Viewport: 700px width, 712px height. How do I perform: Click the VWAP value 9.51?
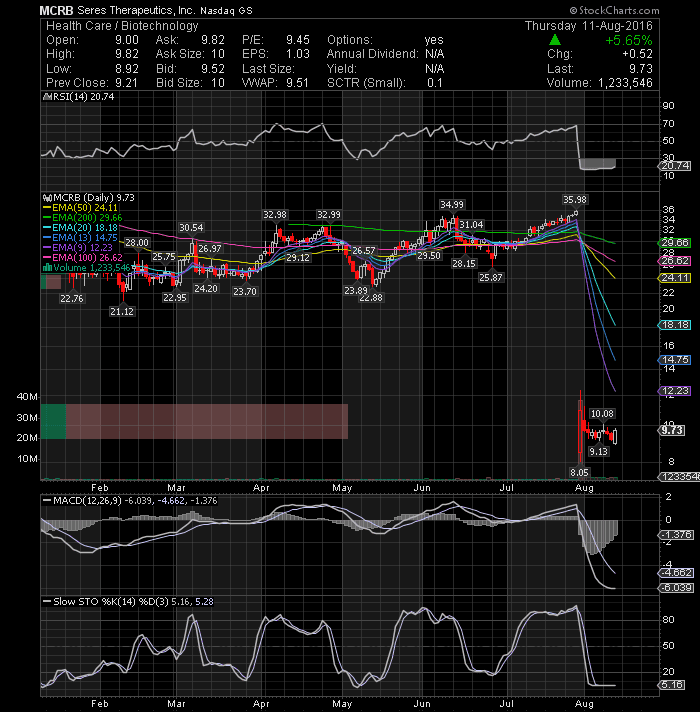297,83
